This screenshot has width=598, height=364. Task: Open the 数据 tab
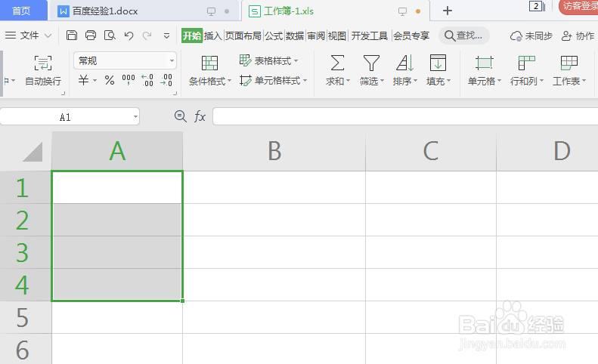click(295, 35)
